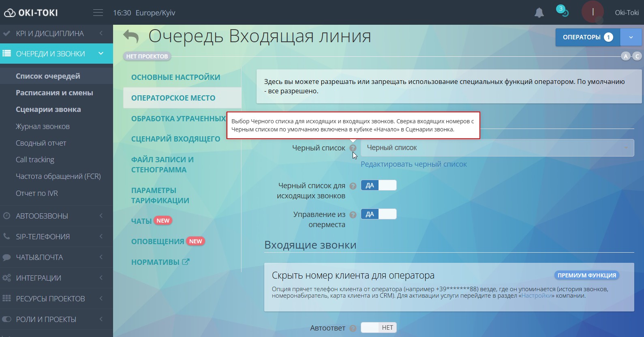Open the СЦЕНАРИЙ ВХОДЯЩЕГО tab
The height and width of the screenshot is (337, 644).
click(x=175, y=139)
